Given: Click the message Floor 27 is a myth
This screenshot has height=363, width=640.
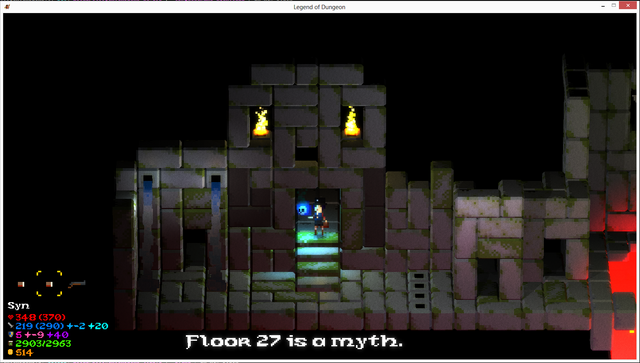Looking at the screenshot, I should point(294,341).
